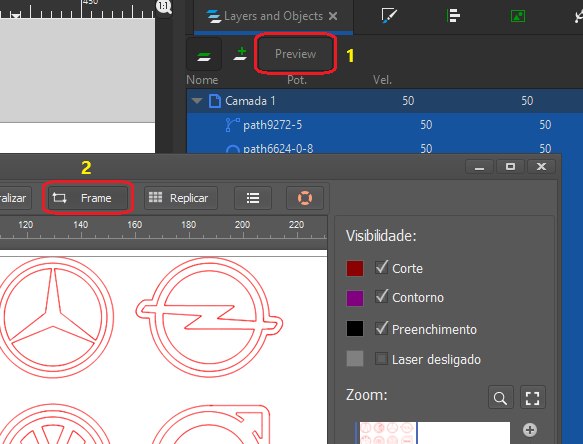Click the 1:1 zoom icon on ruler

[164, 7]
